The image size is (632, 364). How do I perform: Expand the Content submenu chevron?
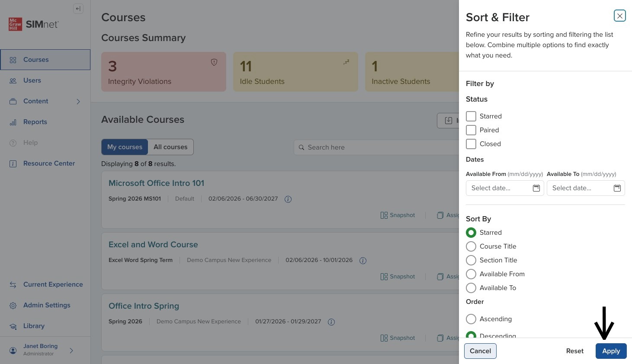point(78,102)
